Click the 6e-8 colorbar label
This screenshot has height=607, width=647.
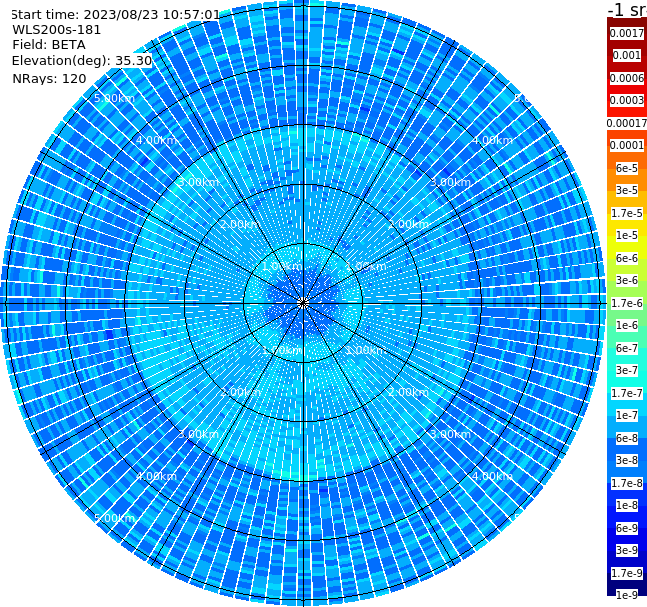click(627, 438)
